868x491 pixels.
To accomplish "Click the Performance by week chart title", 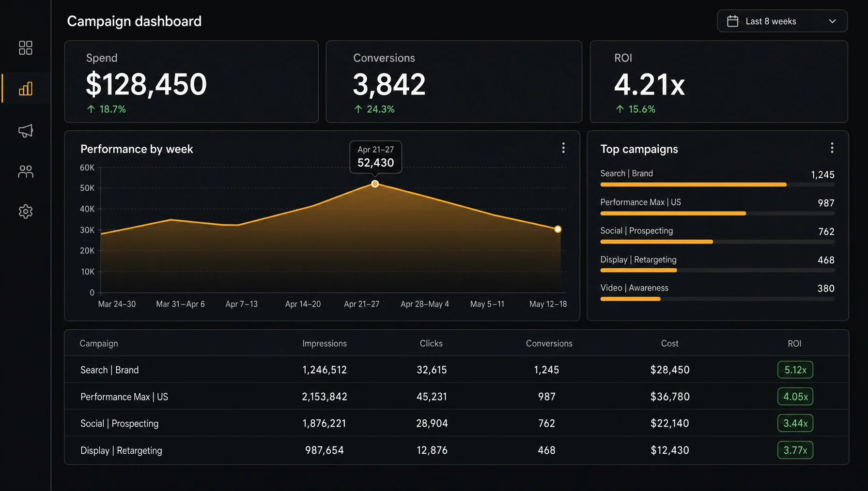I will click(x=137, y=149).
